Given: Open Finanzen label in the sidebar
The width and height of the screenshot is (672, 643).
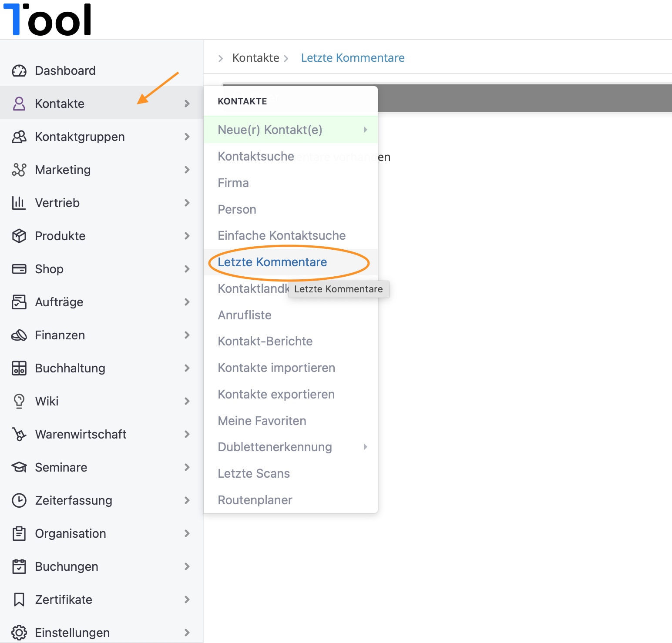Looking at the screenshot, I should (60, 335).
